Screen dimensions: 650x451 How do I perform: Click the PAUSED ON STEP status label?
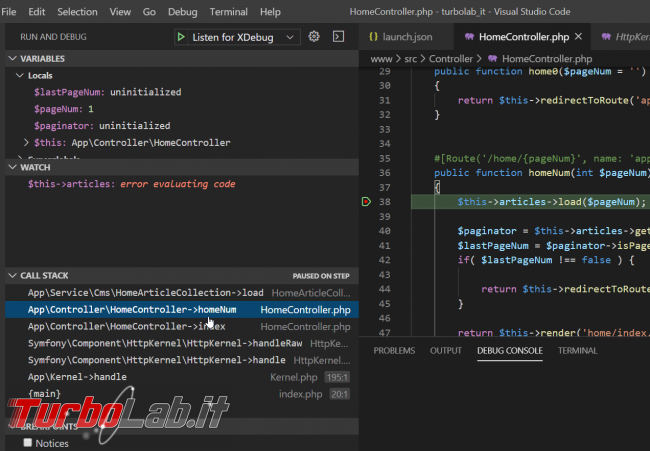321,276
